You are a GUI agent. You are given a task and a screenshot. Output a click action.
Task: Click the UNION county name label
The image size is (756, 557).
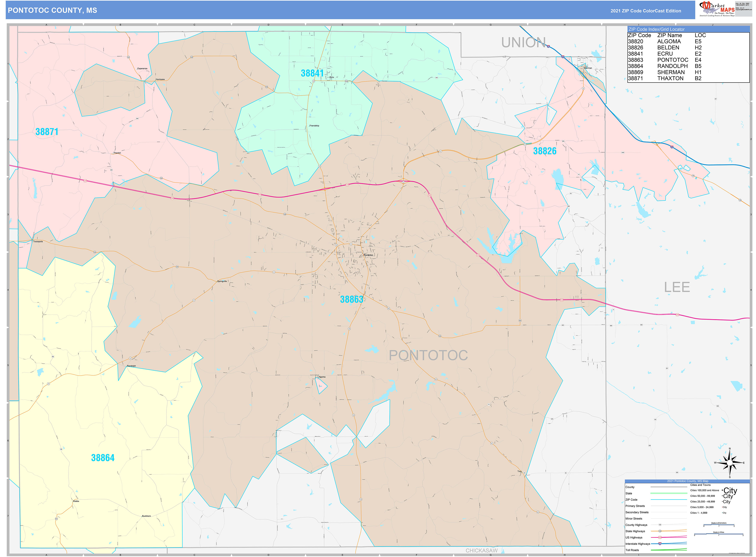click(x=523, y=42)
